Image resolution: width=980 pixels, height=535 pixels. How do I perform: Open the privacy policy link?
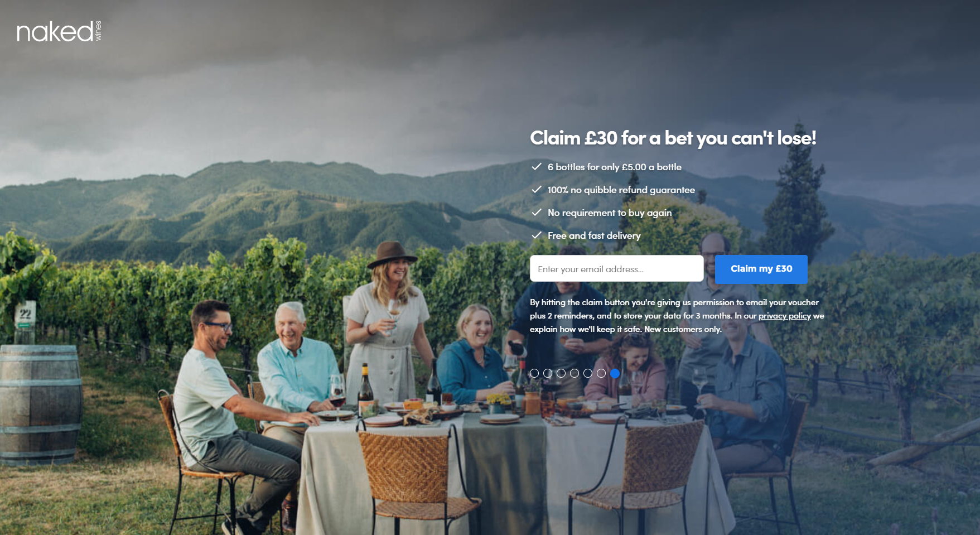point(784,316)
